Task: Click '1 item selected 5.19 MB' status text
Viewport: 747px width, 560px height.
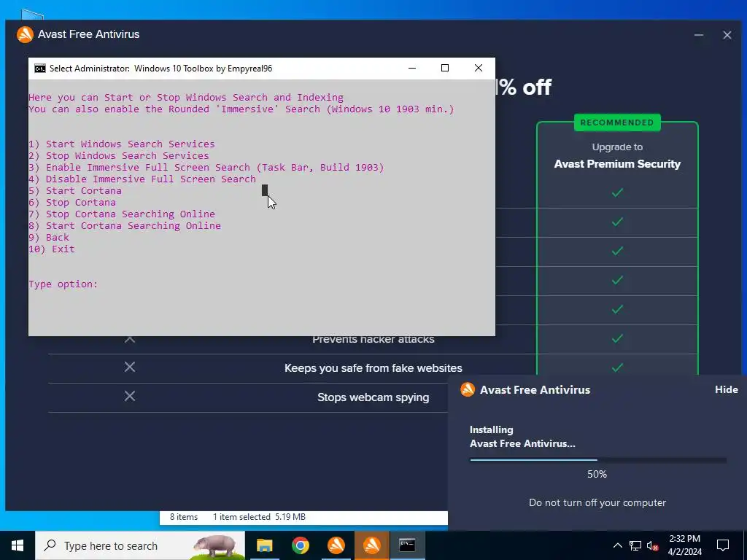Action: (259, 517)
